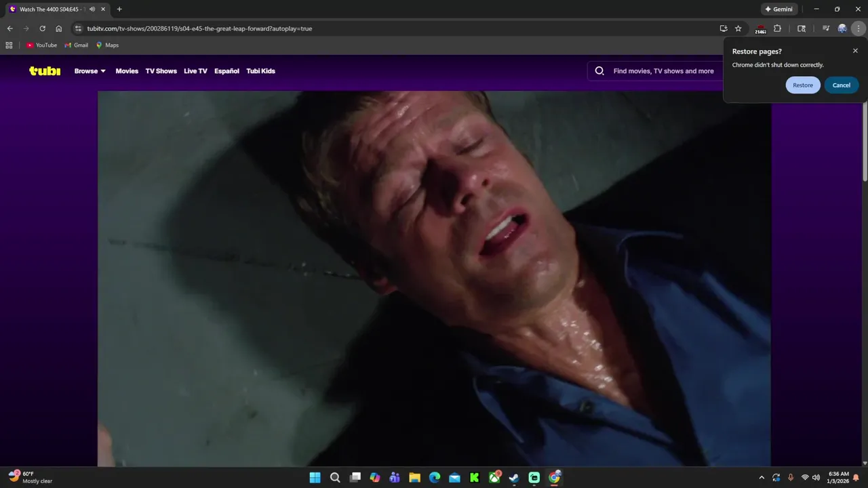Open the Gmail bookmark
Screen dimensions: 868x488
point(76,45)
